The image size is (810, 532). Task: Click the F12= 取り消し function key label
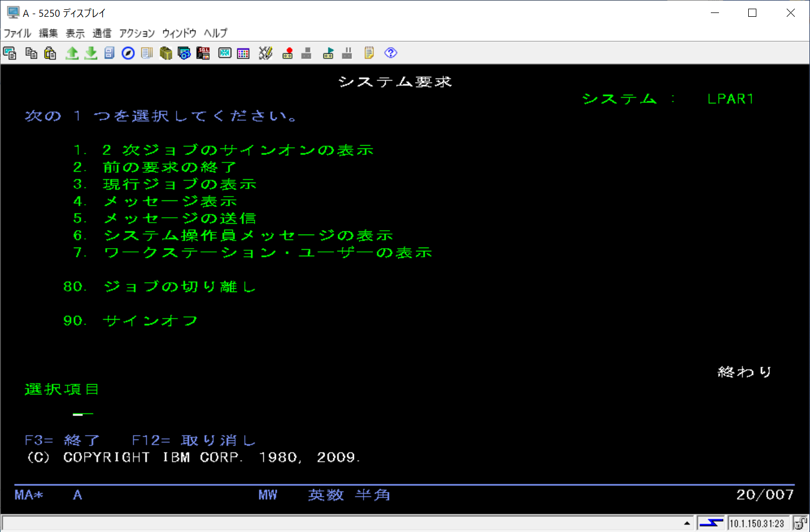[x=194, y=440]
